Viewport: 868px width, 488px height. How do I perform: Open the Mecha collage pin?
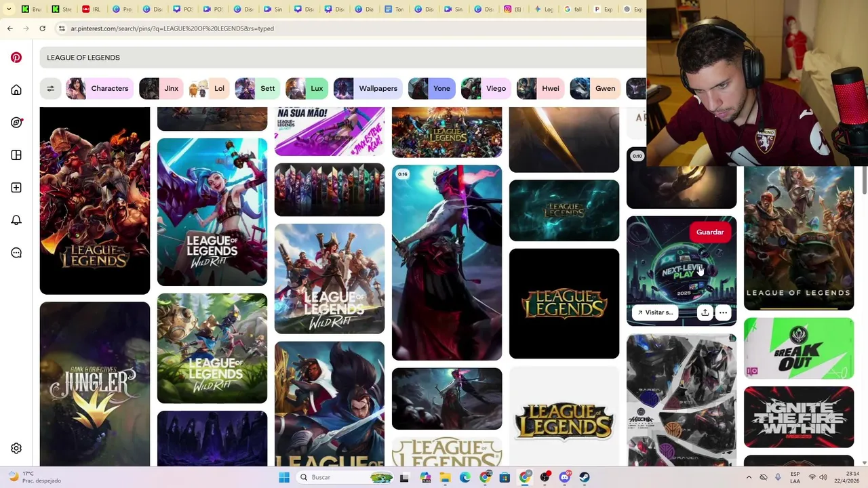(682, 400)
